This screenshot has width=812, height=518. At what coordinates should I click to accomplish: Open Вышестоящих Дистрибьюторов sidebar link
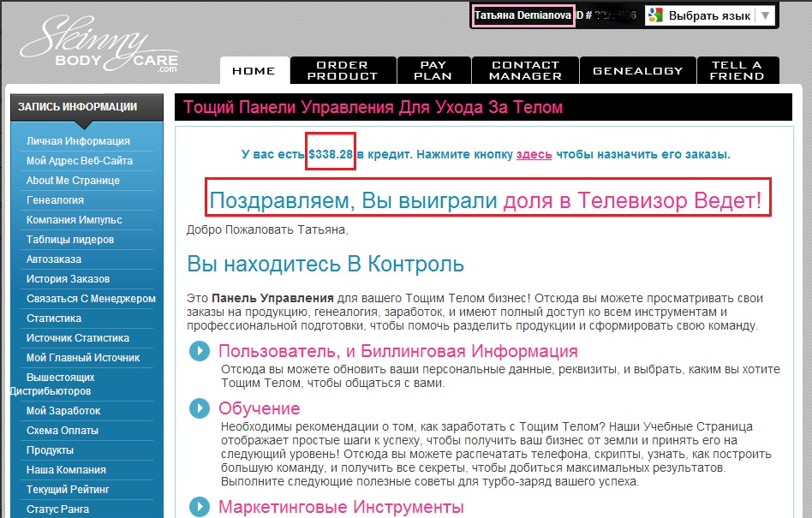[x=53, y=384]
